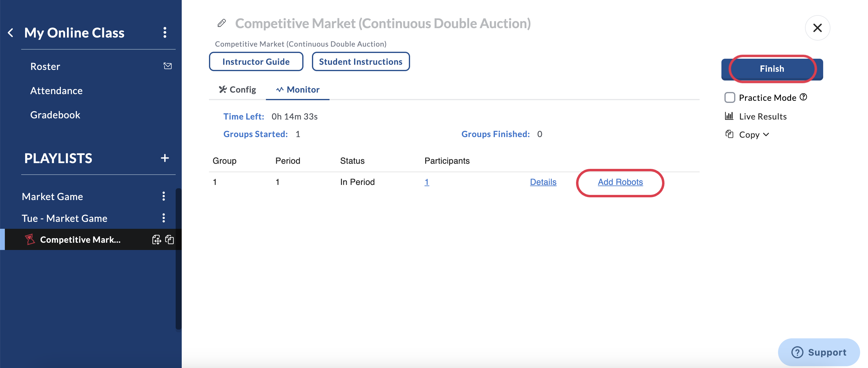This screenshot has height=368, width=868.
Task: Switch to the Config tab
Action: click(x=237, y=90)
